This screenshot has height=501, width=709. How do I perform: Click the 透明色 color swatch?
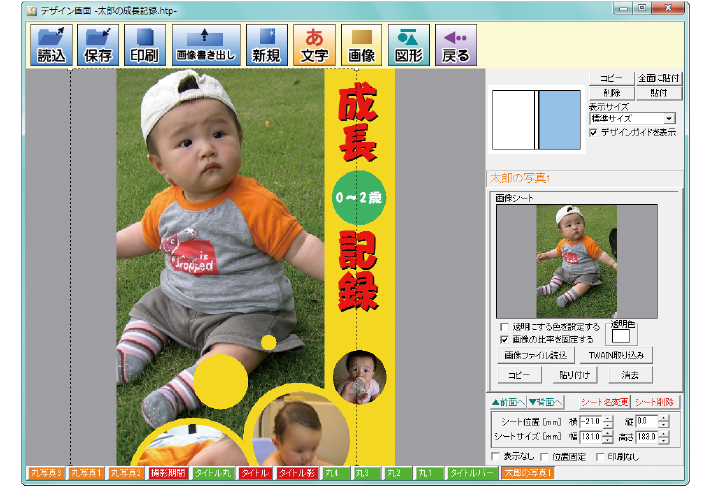pos(621,336)
